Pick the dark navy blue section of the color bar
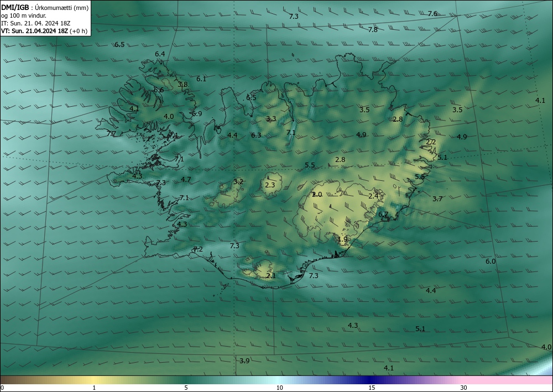 tap(371, 380)
